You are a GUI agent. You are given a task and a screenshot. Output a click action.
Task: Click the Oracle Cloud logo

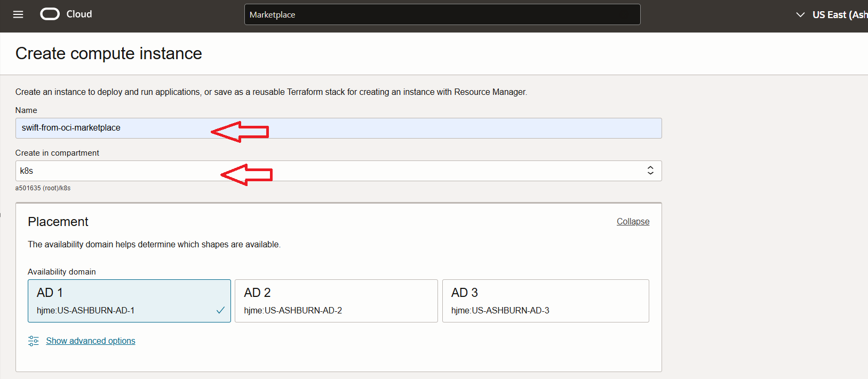[x=50, y=14]
